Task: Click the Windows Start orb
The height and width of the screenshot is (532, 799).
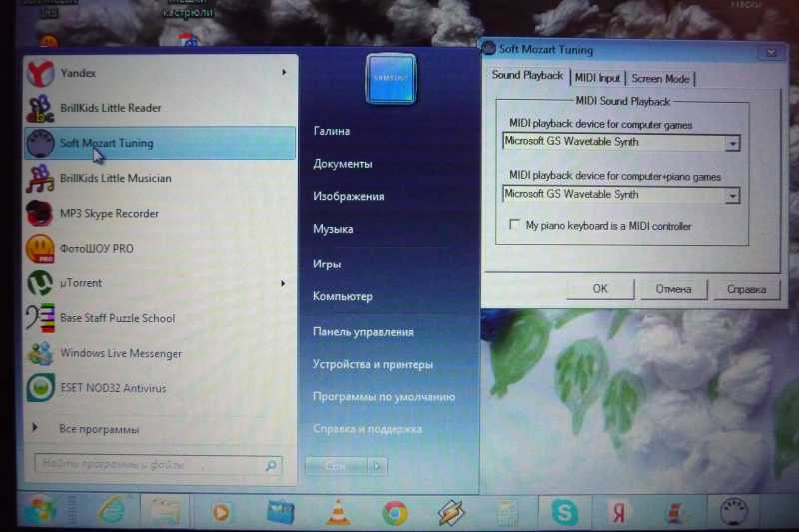Action: click(39, 511)
